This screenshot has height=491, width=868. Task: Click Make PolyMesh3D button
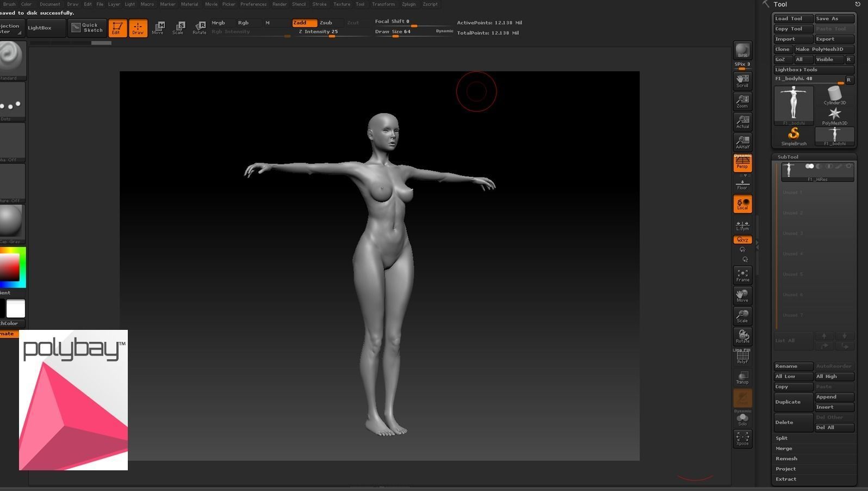click(x=824, y=50)
